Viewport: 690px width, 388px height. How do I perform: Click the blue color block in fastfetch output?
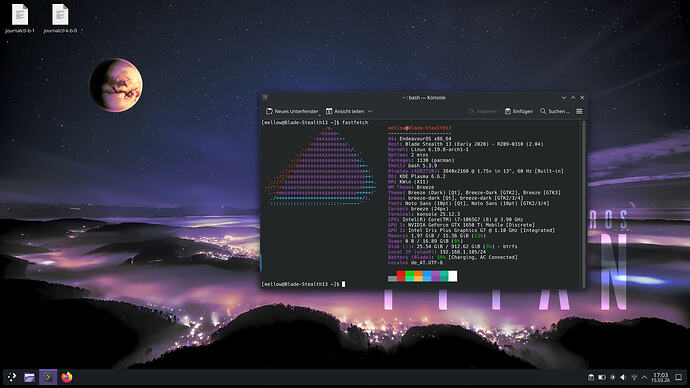coord(427,276)
